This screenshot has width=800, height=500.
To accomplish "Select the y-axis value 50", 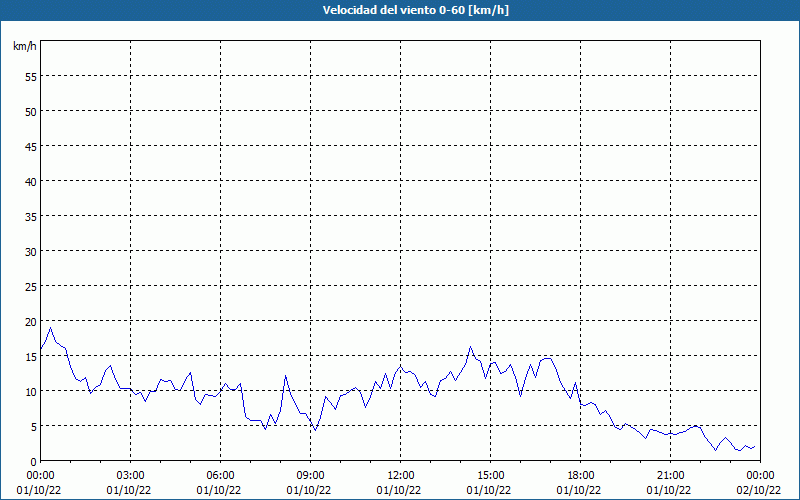I will pos(31,112).
